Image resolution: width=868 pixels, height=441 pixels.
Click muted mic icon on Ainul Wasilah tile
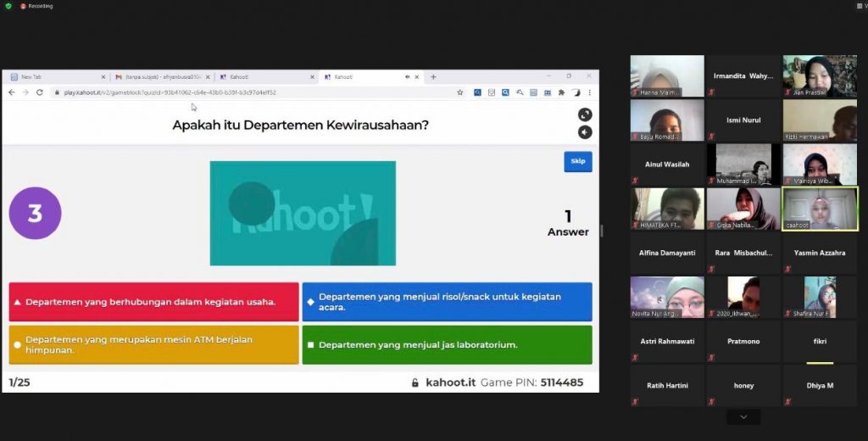(x=635, y=181)
